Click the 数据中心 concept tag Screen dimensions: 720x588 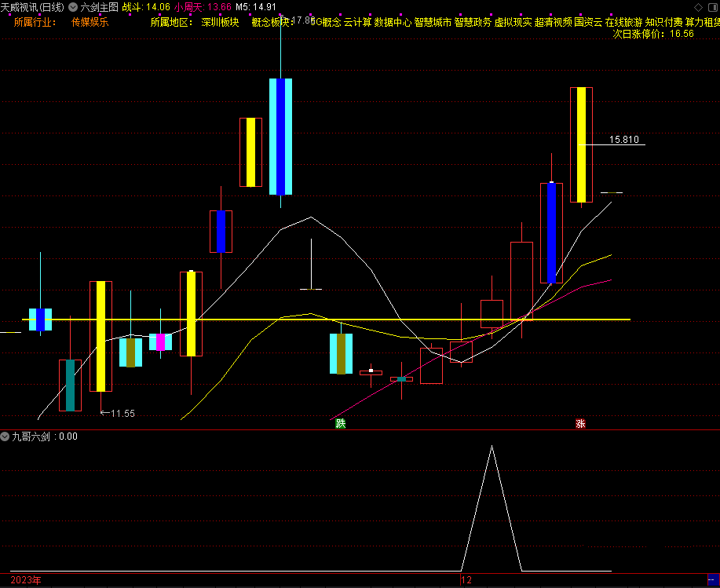pos(393,22)
